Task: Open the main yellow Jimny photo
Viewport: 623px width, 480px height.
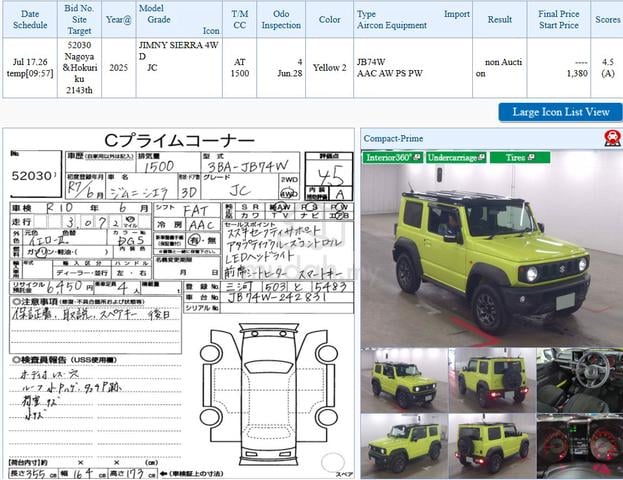Action: 492,248
